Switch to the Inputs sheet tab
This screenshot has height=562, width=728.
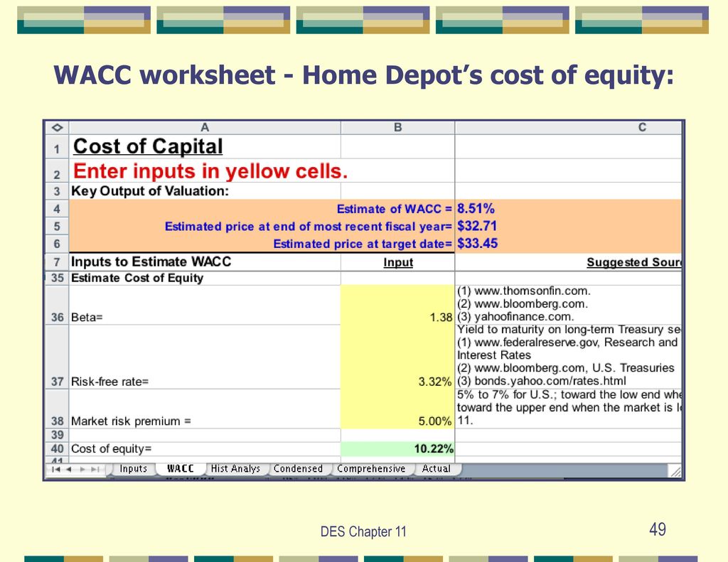point(133,469)
